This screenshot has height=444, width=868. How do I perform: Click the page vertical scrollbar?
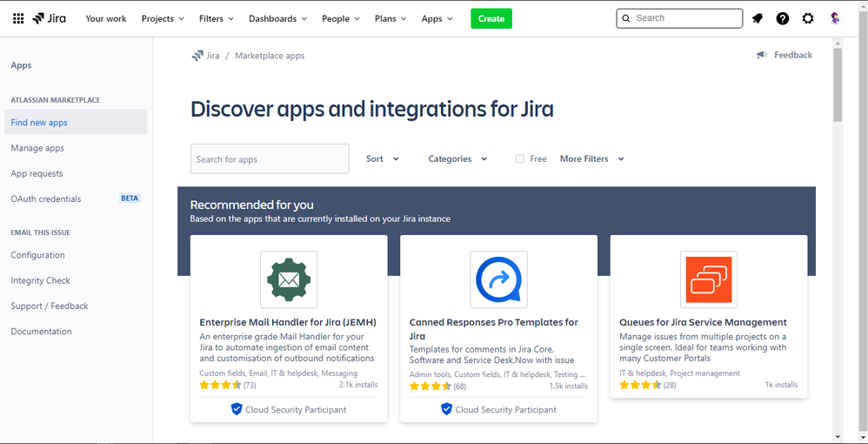click(838, 85)
